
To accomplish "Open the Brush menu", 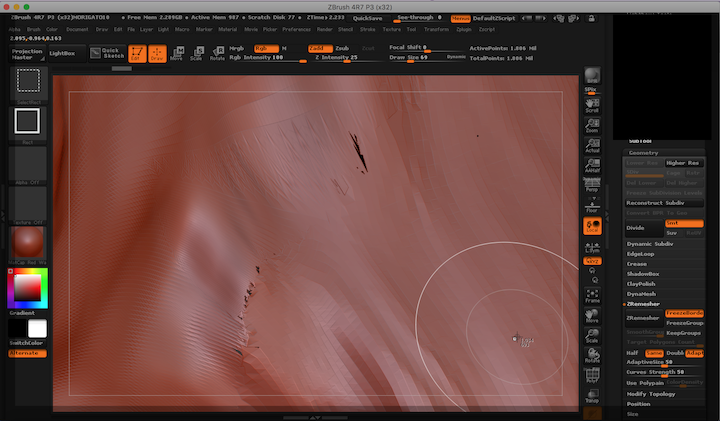I will [x=34, y=29].
